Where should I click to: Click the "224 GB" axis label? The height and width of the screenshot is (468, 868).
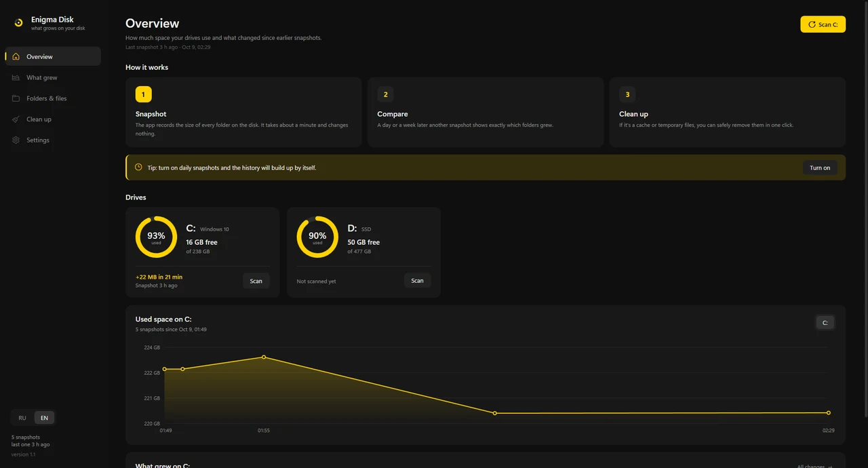(152, 347)
